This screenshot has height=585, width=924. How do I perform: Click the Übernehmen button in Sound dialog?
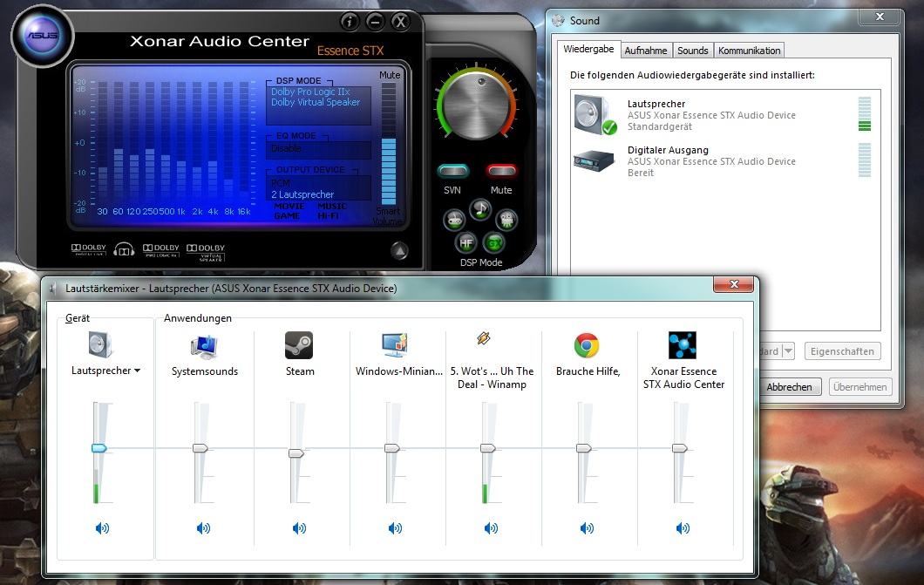point(859,387)
